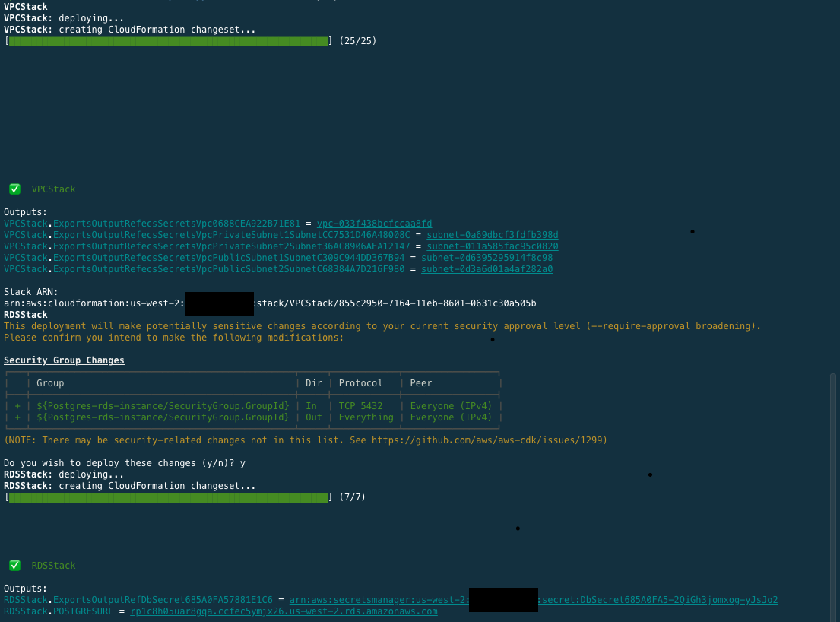Click the VPCStack deployment progress bar

click(x=167, y=41)
